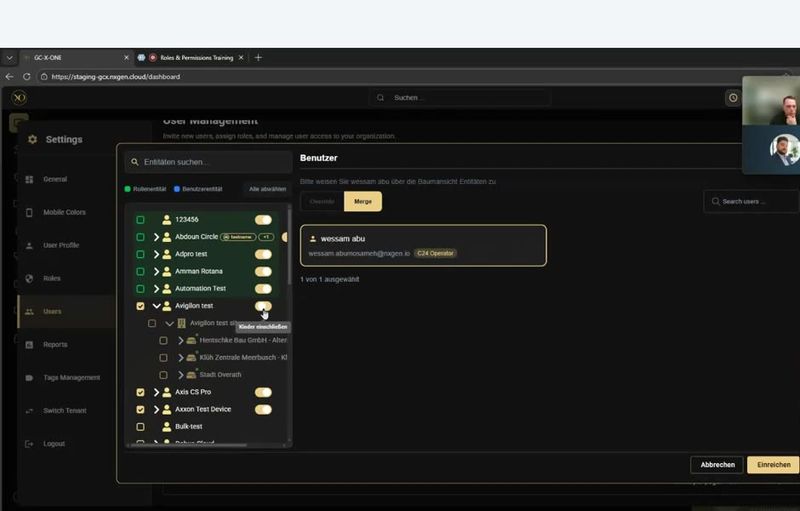Expand the Axxon Test Device tree node
Viewport: 800px width, 511px height.
click(x=156, y=410)
